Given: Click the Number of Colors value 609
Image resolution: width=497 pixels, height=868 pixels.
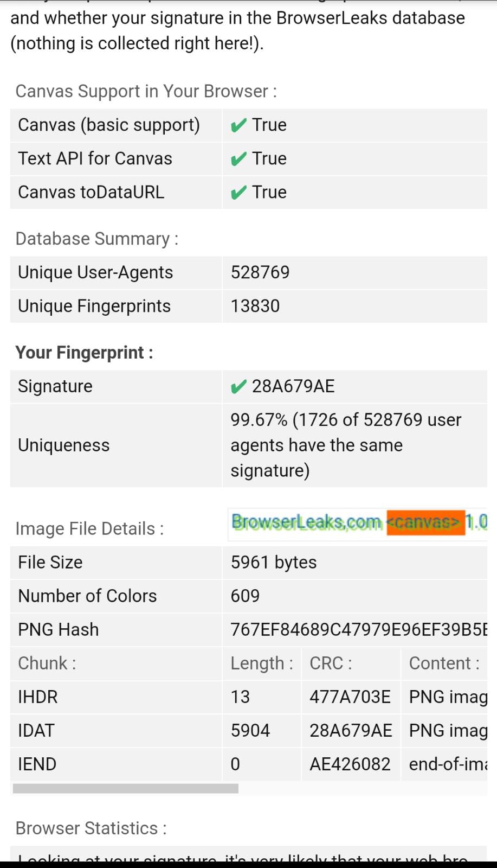Looking at the screenshot, I should pyautogui.click(x=245, y=596).
